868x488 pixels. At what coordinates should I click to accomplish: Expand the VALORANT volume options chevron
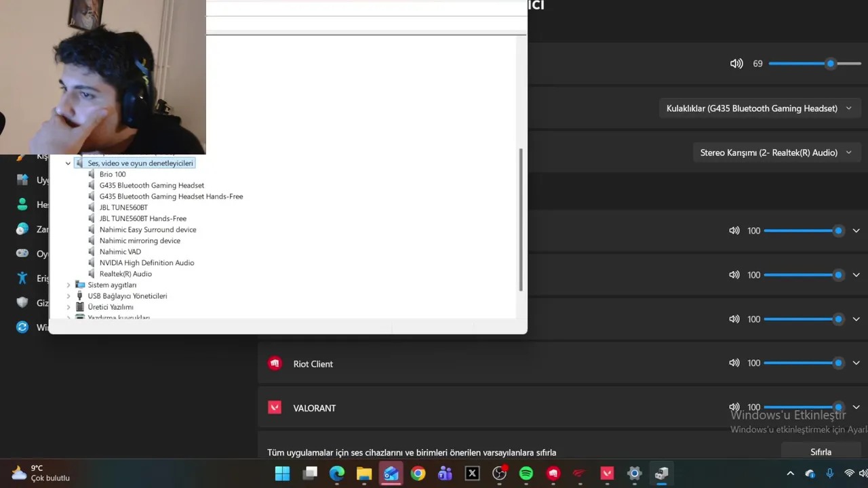coord(856,407)
